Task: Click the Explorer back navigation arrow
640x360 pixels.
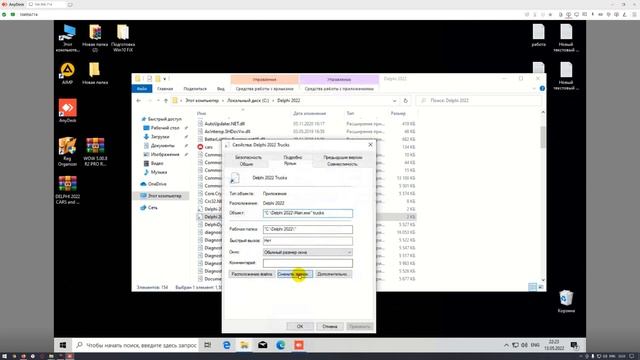Action: point(138,100)
